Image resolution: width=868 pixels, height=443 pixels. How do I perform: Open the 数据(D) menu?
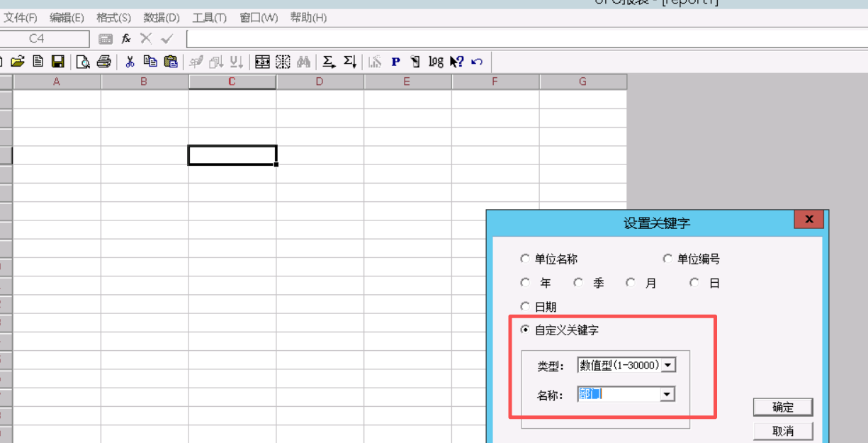[162, 18]
